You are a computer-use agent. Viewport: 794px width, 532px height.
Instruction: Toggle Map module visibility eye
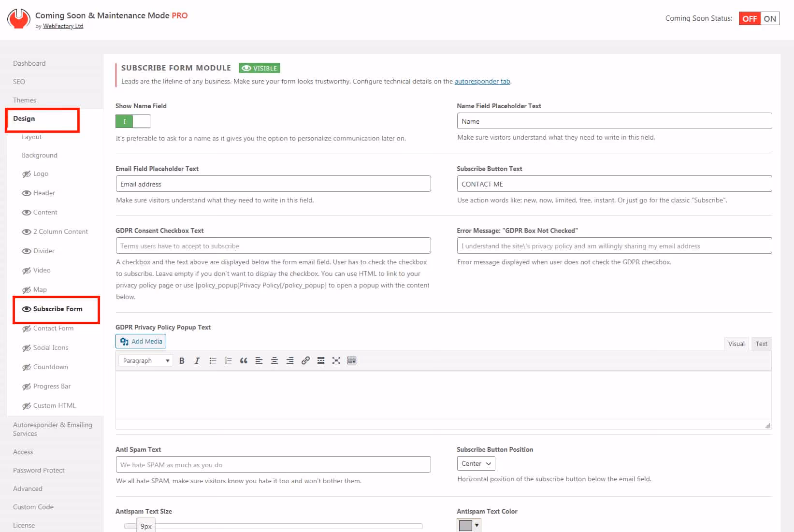tap(27, 290)
